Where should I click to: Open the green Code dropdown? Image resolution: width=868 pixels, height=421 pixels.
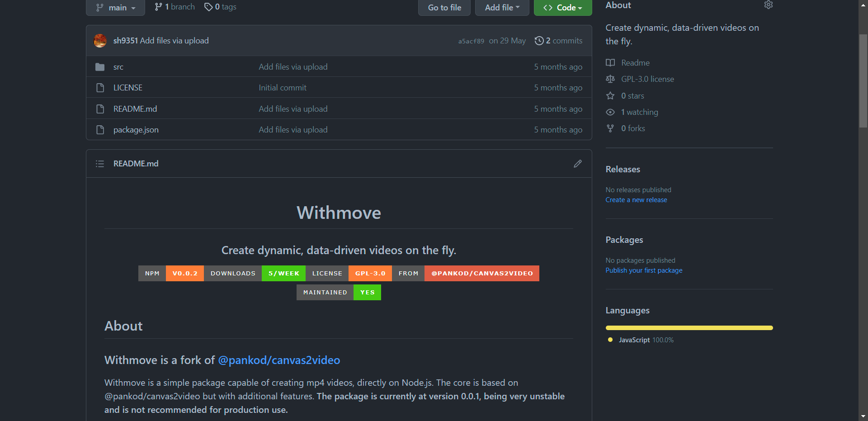point(562,8)
